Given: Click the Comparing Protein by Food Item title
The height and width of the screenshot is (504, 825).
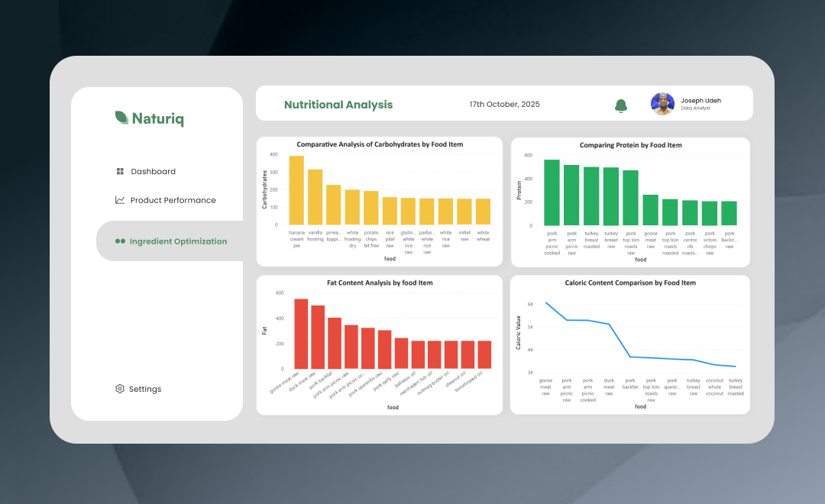Looking at the screenshot, I should 630,145.
